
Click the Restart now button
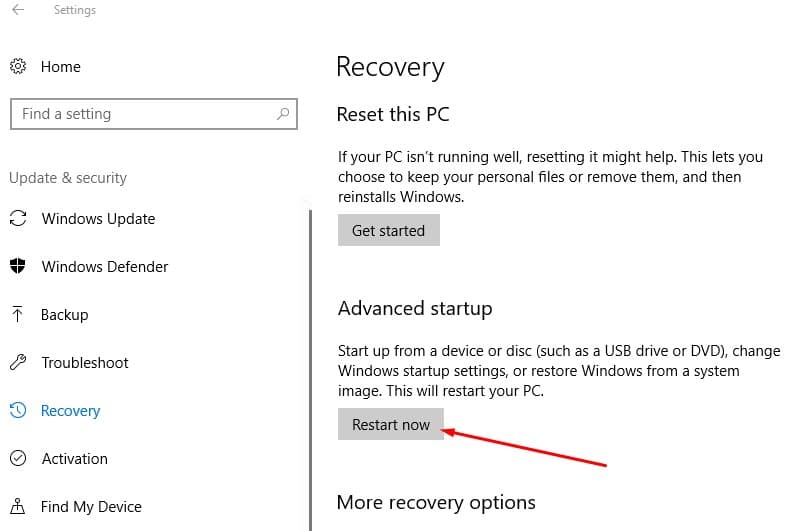tap(391, 425)
